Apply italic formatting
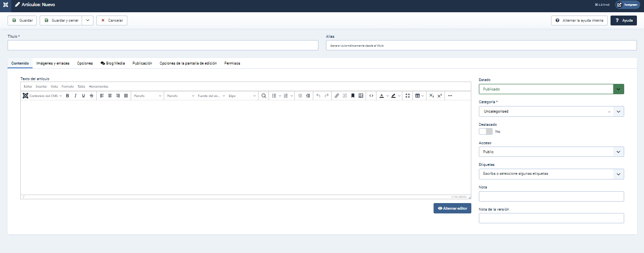 (x=75, y=96)
